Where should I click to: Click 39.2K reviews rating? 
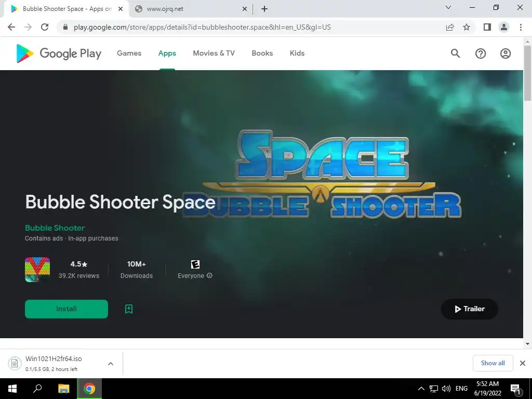point(79,270)
